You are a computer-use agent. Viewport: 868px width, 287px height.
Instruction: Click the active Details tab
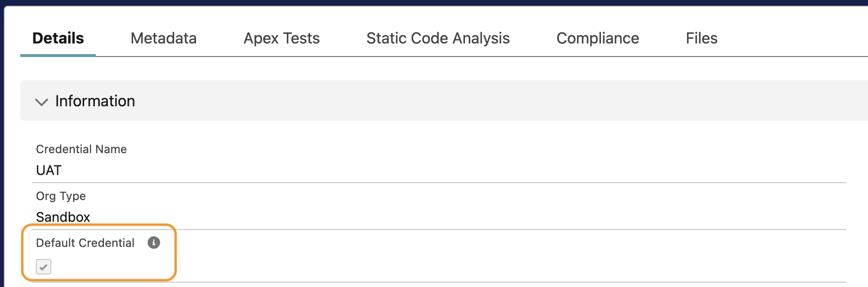tap(58, 38)
